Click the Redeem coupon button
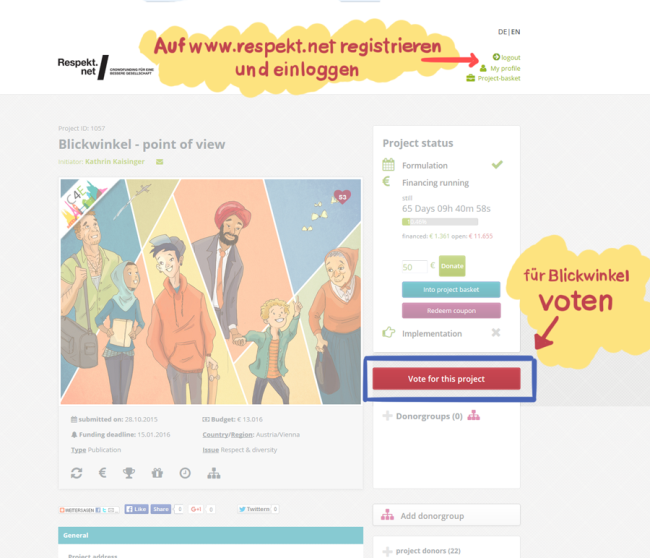This screenshot has width=650, height=558. pos(451,311)
